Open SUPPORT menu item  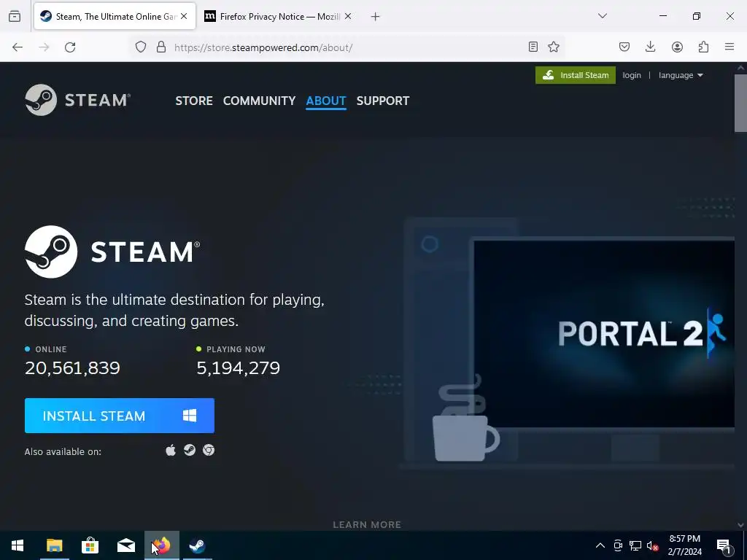383,101
